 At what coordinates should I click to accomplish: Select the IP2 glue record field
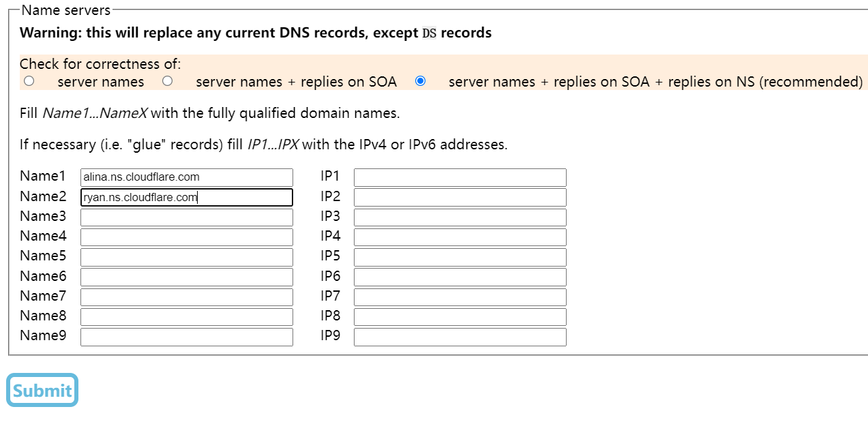[460, 198]
